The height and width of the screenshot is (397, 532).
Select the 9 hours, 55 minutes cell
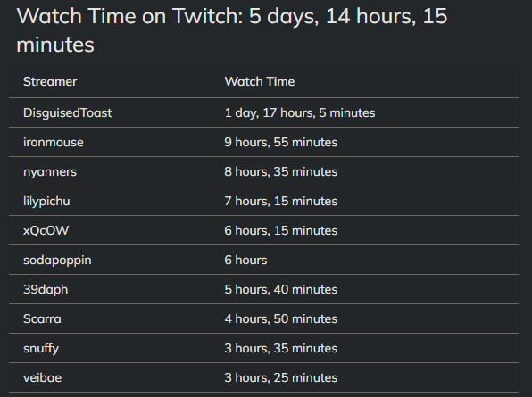[x=281, y=143]
